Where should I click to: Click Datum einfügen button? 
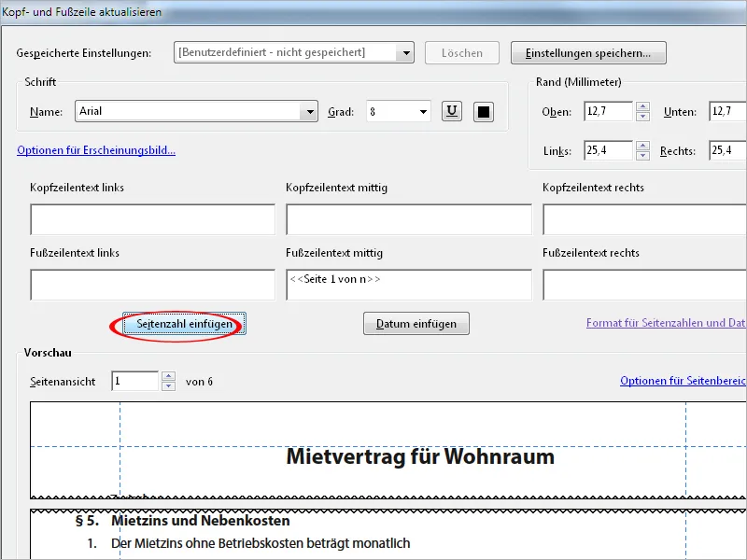[416, 324]
